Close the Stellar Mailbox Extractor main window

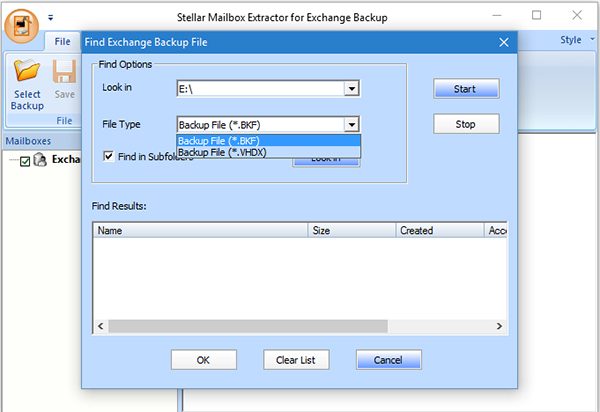tap(577, 15)
